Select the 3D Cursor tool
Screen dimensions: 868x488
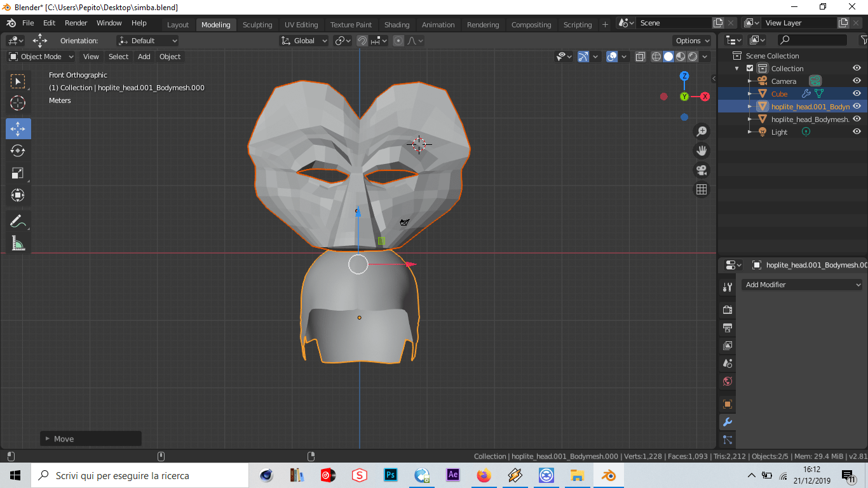point(18,103)
